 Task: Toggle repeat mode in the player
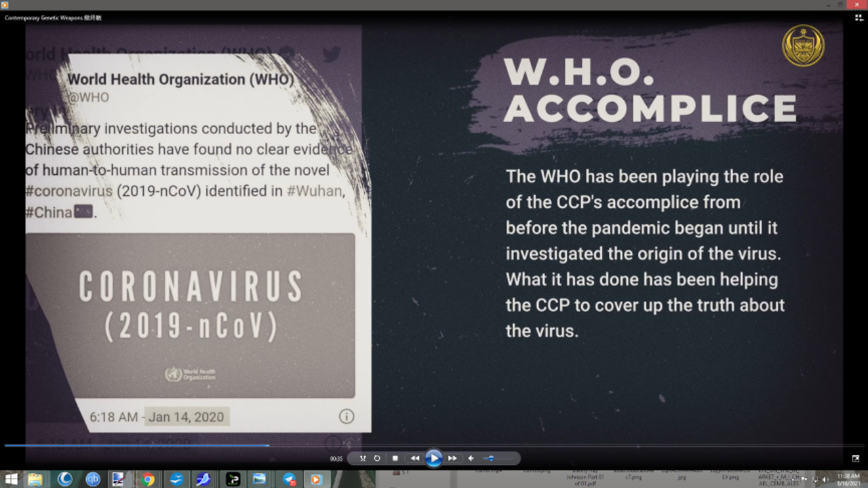click(x=377, y=459)
